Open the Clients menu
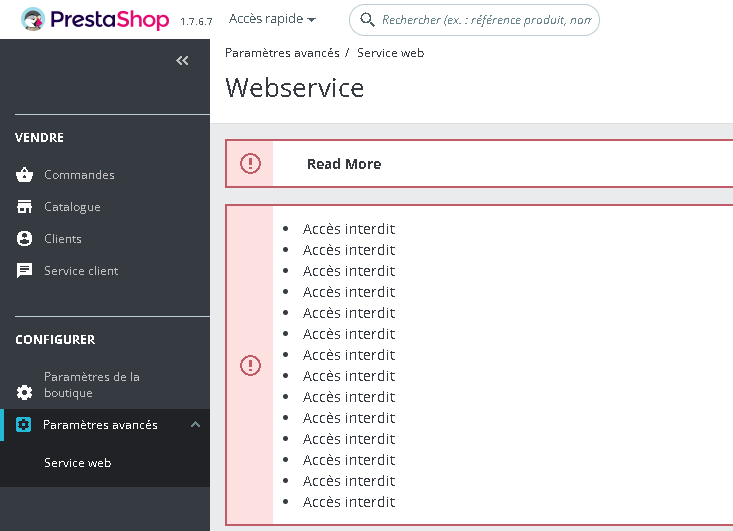Screen dimensions: 733x531 [x=63, y=239]
